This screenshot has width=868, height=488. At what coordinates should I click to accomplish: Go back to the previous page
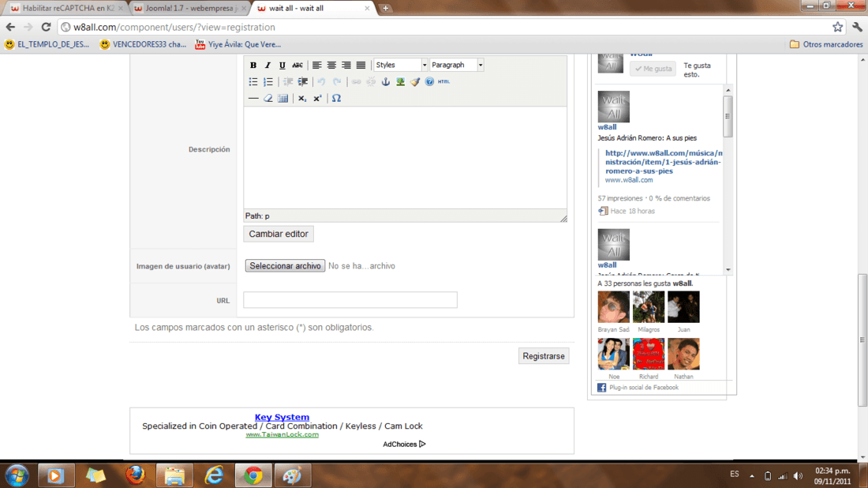point(10,27)
